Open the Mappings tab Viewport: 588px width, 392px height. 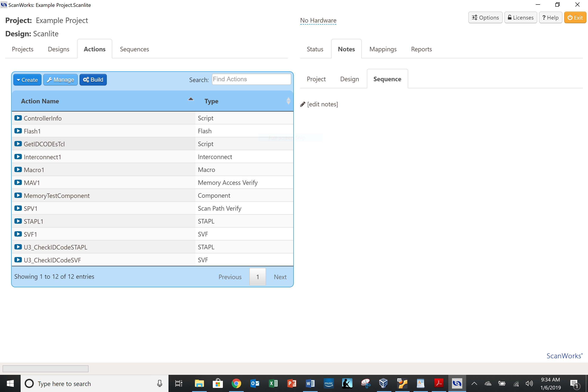pos(383,49)
